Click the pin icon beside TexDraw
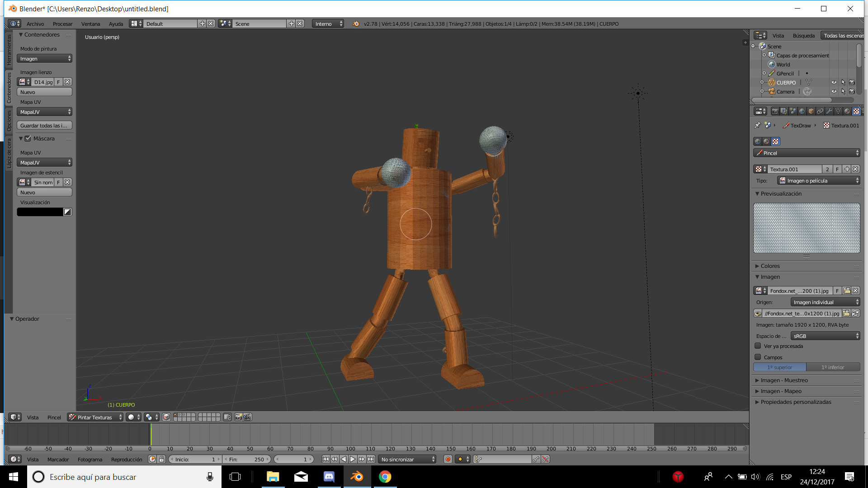Viewport: 868px width, 488px height. [758, 126]
